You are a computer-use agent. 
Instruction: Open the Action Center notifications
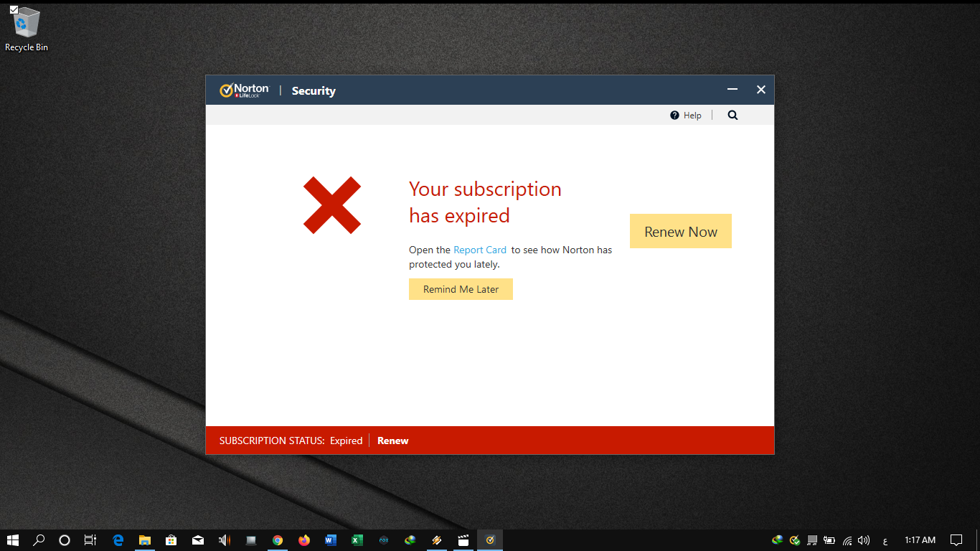pos(956,540)
